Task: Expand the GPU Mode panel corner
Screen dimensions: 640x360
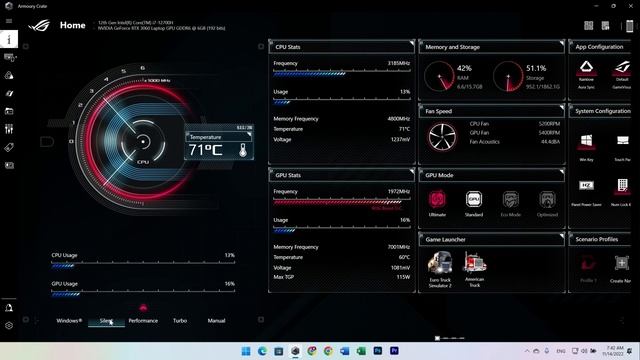Action: [562, 171]
